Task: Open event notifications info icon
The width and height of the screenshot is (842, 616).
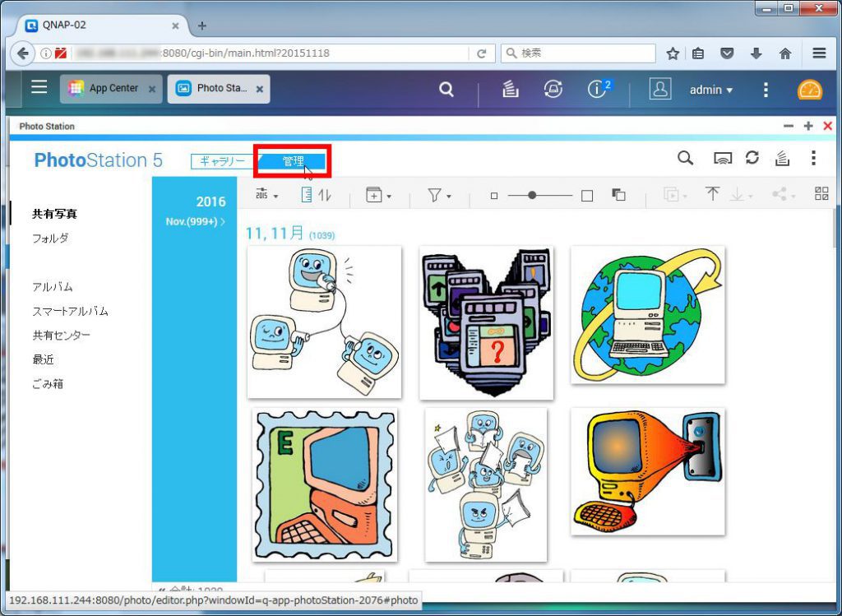Action: 599,88
